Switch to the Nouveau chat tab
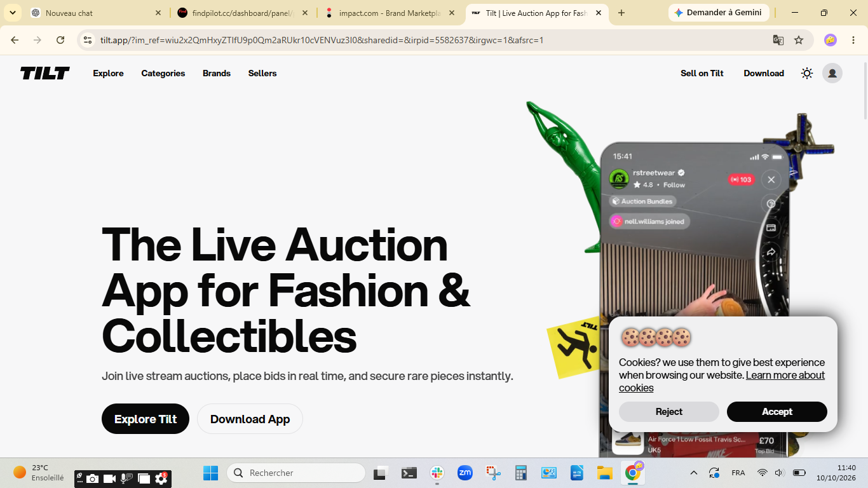Screen dimensions: 868x488 (x=97, y=13)
